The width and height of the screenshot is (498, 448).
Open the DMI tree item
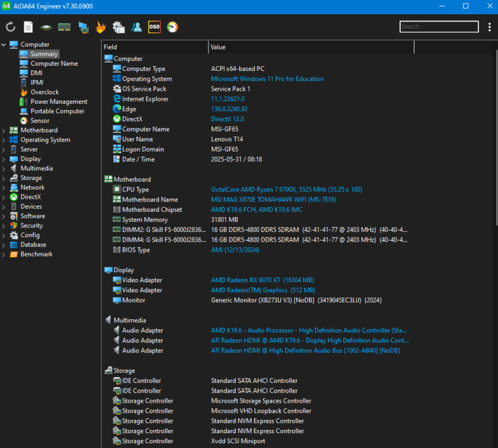pyautogui.click(x=36, y=73)
